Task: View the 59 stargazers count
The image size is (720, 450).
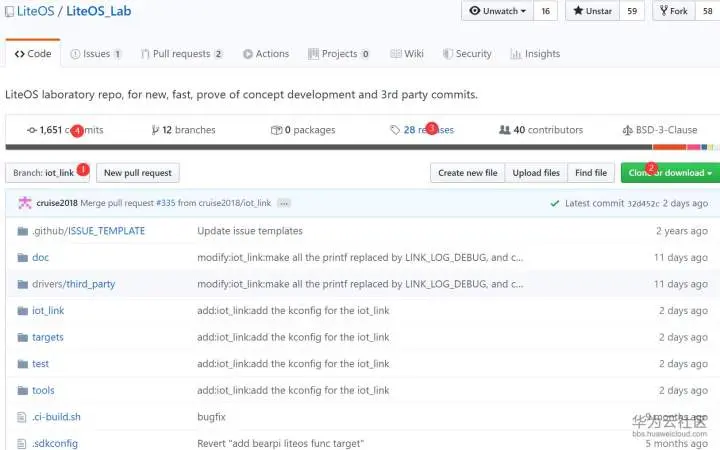Action: tap(632, 11)
